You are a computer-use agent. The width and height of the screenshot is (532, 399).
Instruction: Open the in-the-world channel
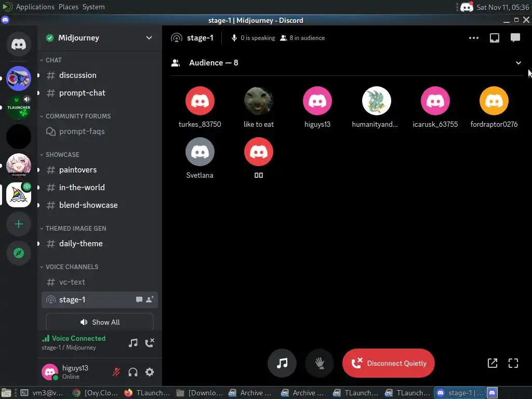click(x=99, y=187)
